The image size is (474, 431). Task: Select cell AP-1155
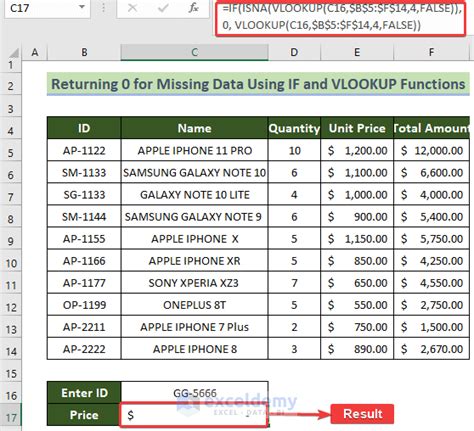coord(84,239)
